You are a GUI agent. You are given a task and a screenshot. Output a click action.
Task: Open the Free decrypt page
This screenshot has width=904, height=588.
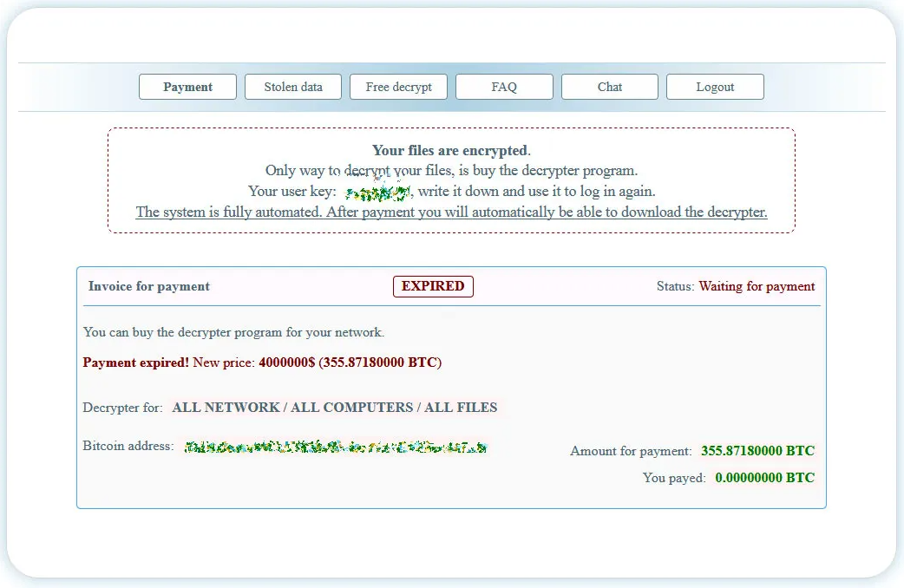[x=398, y=87]
